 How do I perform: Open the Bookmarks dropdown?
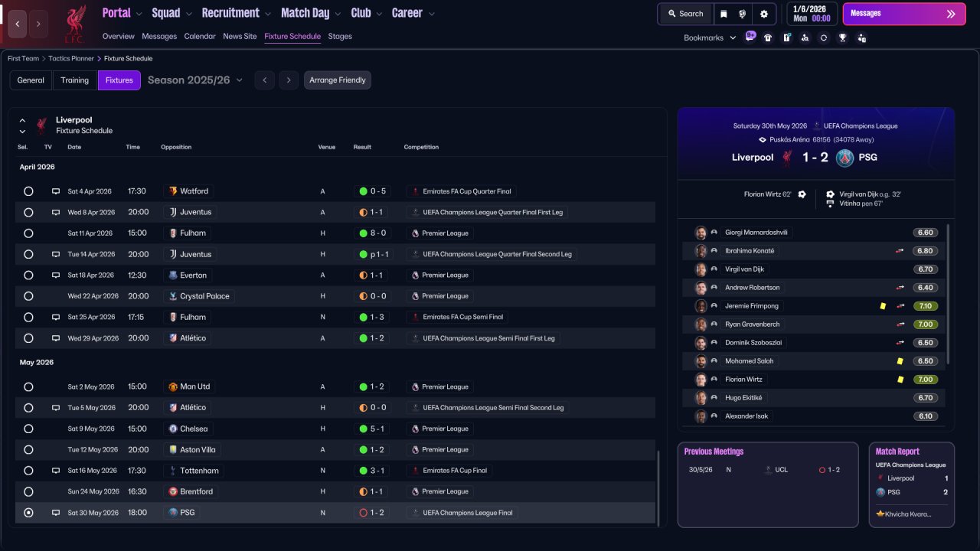710,37
